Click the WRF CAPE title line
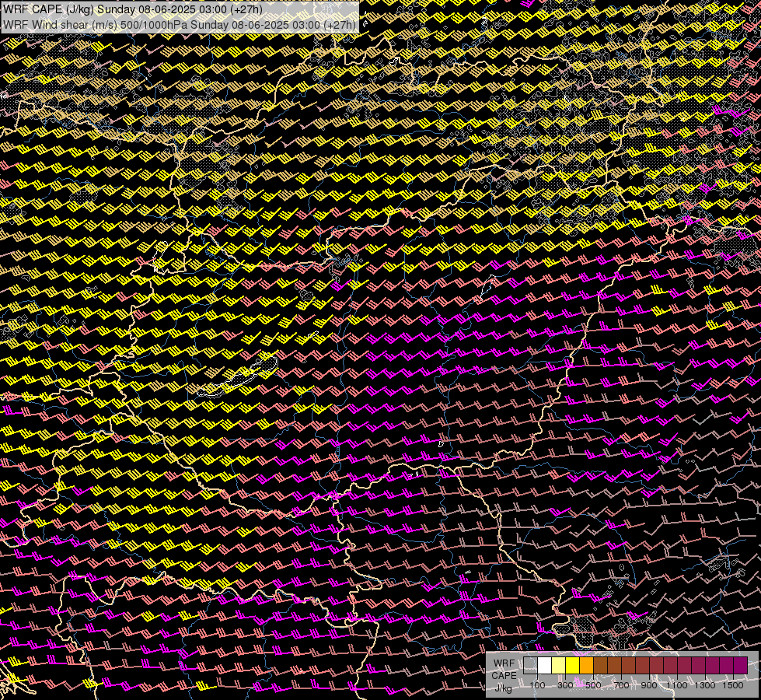This screenshot has height=700, width=761. click(132, 9)
